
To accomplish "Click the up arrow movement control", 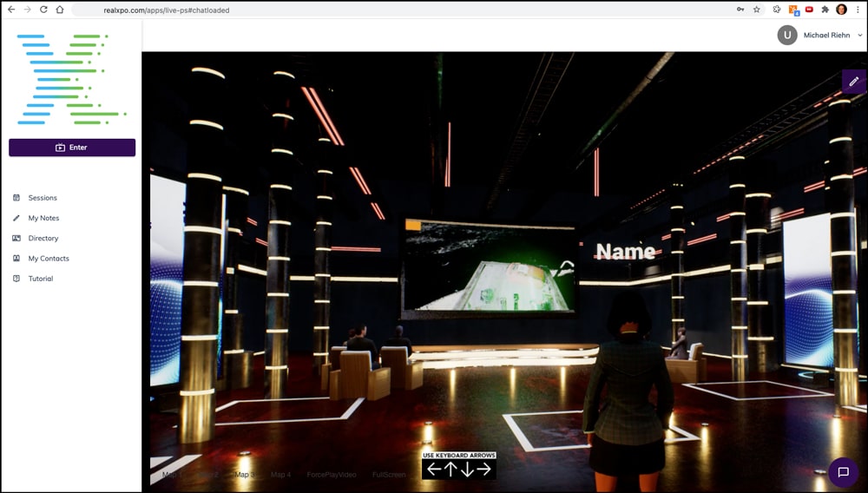I will coord(450,470).
